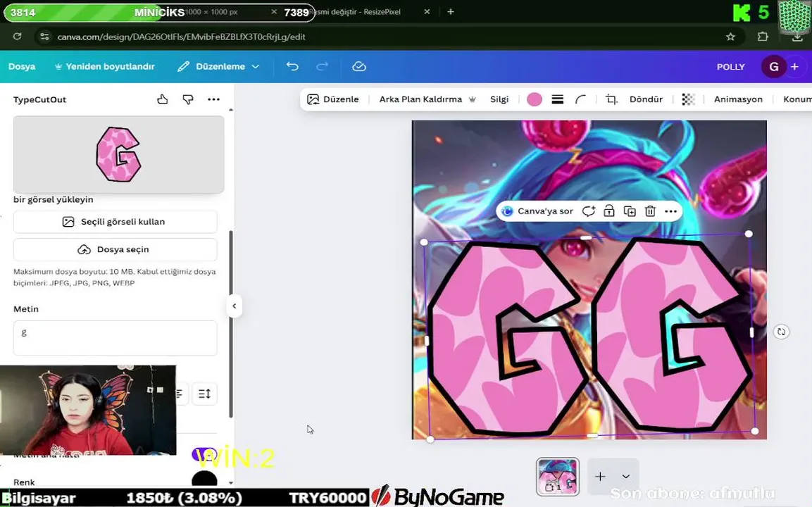812x507 pixels.
Task: Open border style lines icon
Action: [557, 99]
